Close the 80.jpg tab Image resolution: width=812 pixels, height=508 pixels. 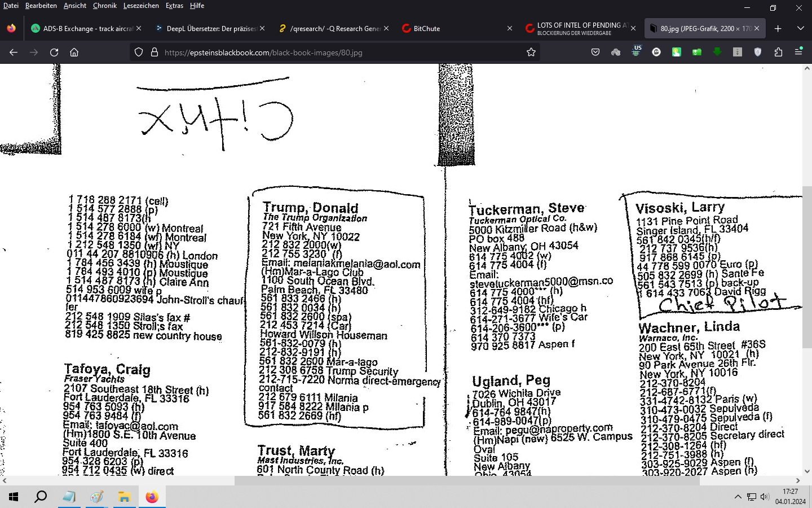coord(757,28)
